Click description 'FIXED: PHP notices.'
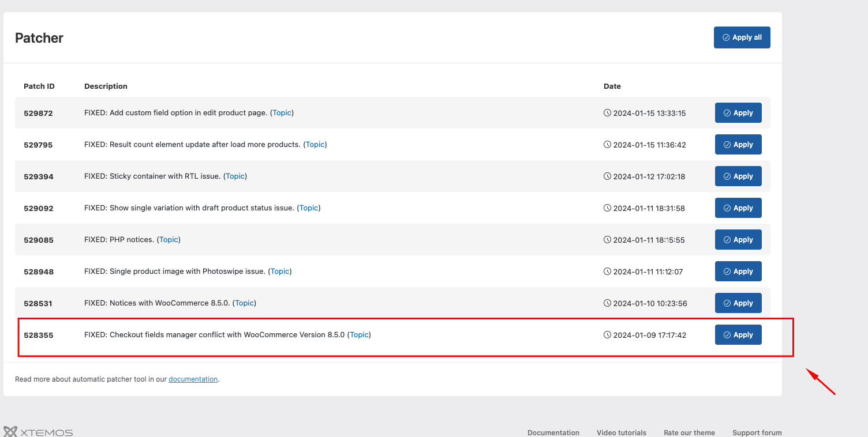 point(119,240)
